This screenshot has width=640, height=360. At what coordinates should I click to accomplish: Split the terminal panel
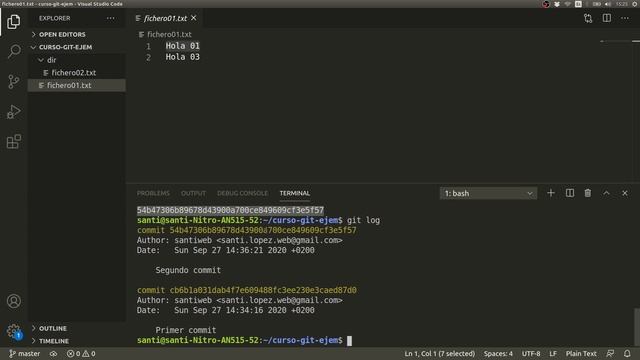(x=570, y=193)
